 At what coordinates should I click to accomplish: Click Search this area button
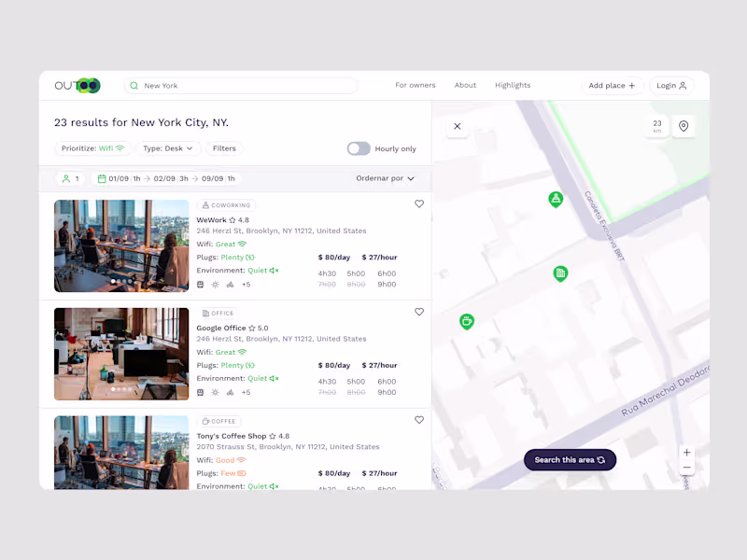[570, 460]
